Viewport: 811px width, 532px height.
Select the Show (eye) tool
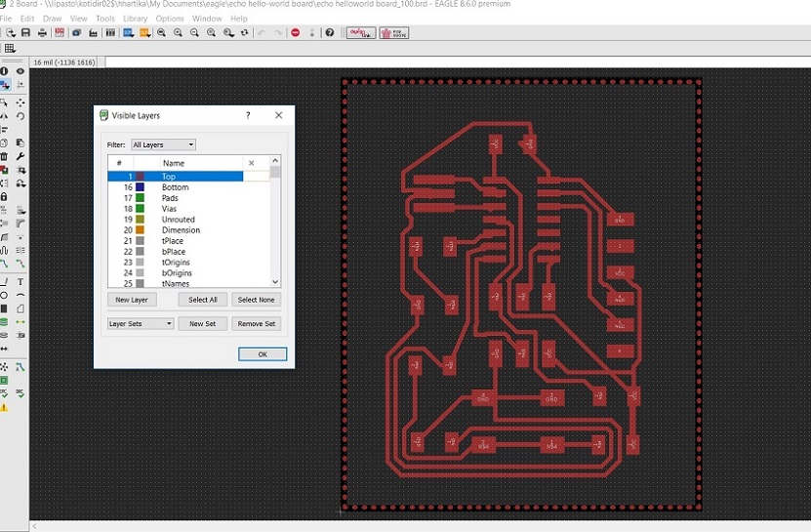[20, 71]
